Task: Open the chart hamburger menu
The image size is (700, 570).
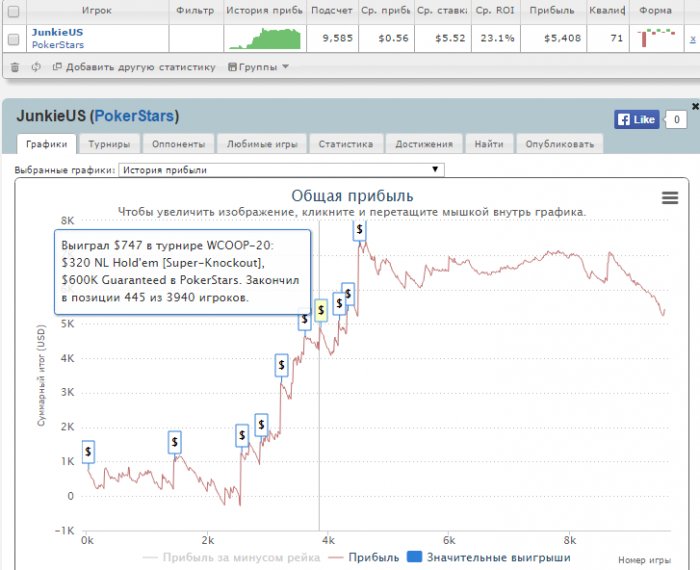Action: tap(670, 197)
